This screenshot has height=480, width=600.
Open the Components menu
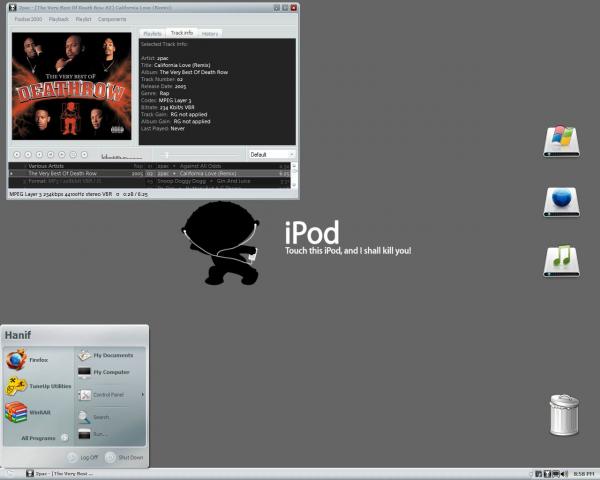pyautogui.click(x=112, y=19)
